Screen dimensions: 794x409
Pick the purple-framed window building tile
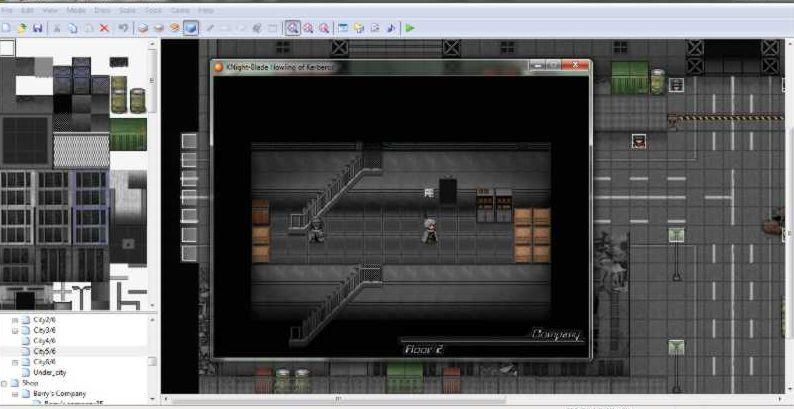90,207
